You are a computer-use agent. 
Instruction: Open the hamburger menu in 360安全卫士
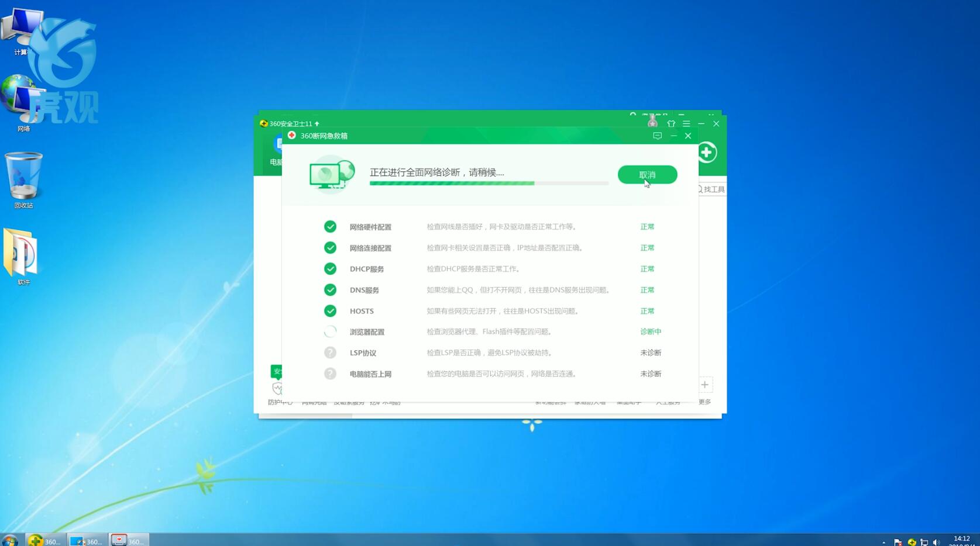pyautogui.click(x=686, y=123)
